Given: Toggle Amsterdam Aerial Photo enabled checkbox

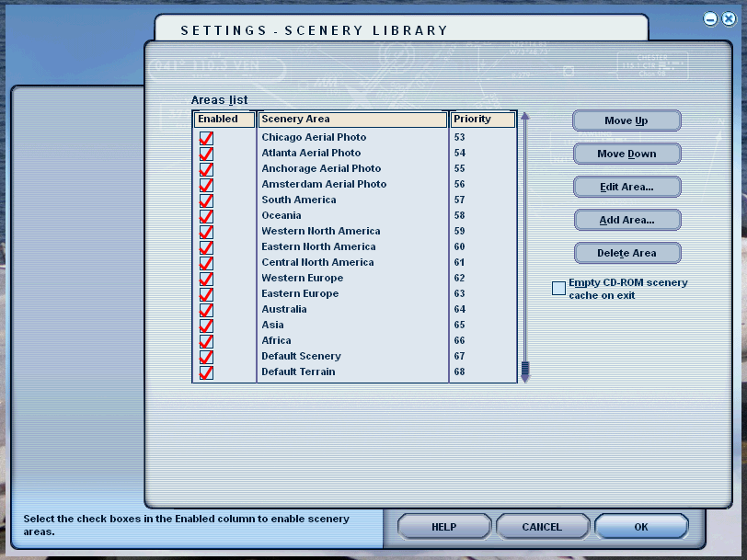Looking at the screenshot, I should pos(206,185).
